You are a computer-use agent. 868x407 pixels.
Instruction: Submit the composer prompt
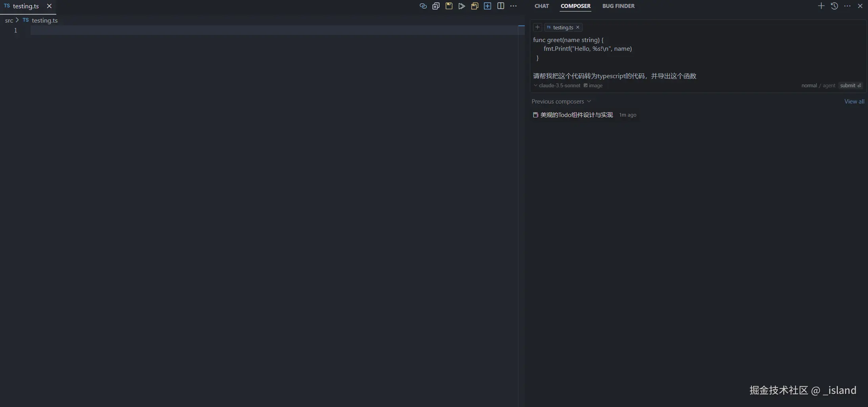[851, 86]
